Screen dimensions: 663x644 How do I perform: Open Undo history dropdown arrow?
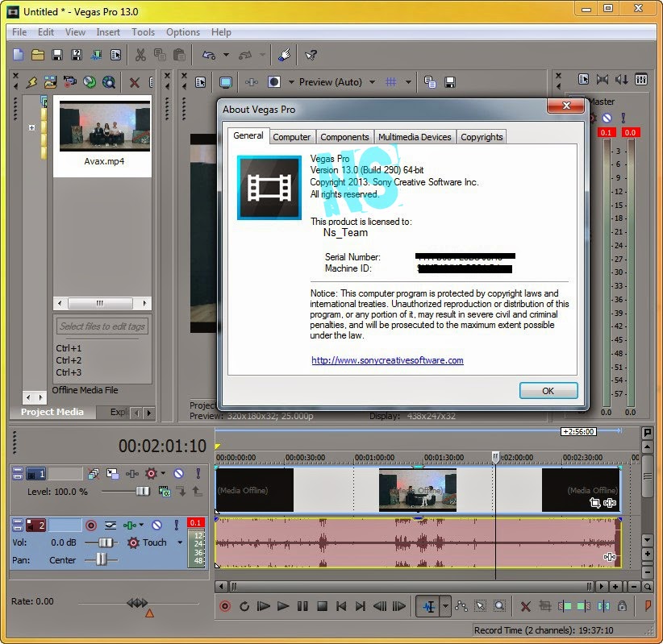(226, 55)
